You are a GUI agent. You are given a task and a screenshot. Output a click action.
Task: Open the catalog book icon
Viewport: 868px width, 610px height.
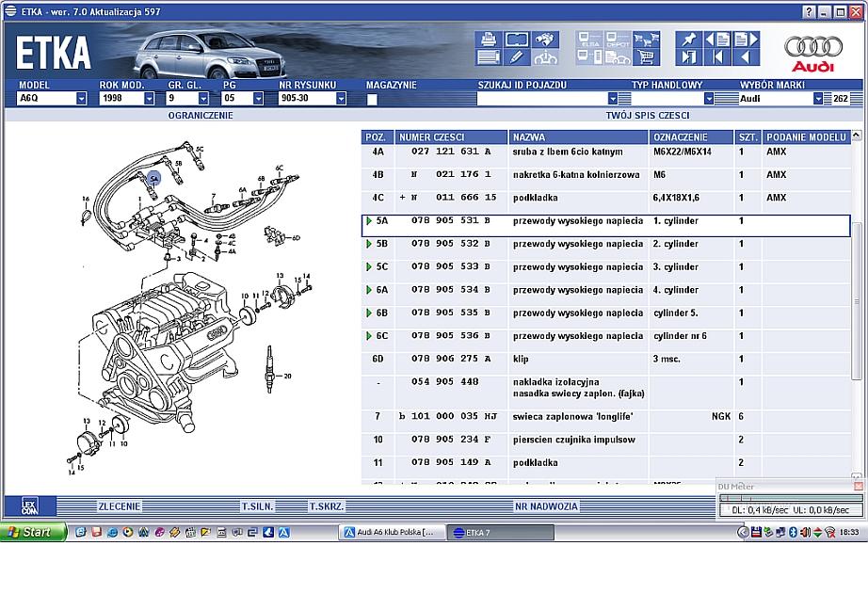click(x=517, y=40)
